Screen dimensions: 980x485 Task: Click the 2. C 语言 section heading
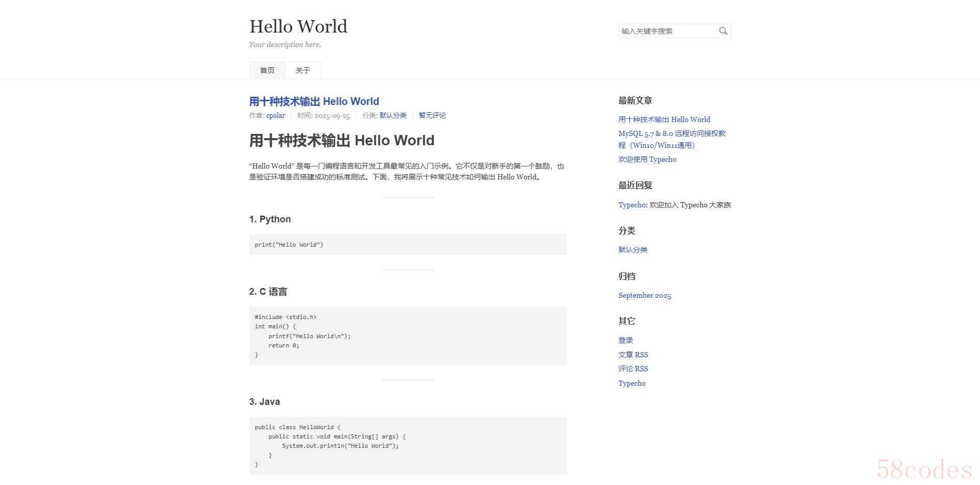[268, 292]
